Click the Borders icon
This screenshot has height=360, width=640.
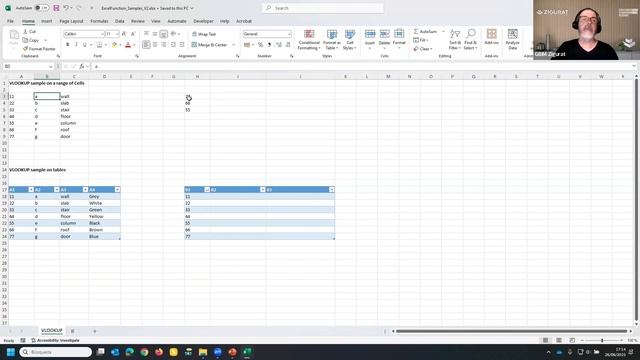coord(99,44)
